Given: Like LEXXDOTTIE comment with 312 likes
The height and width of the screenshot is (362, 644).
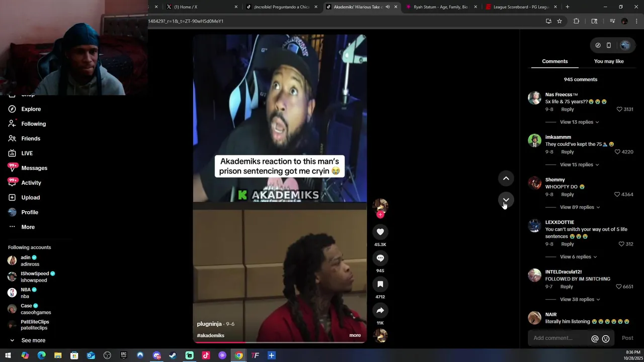Looking at the screenshot, I should click(621, 244).
